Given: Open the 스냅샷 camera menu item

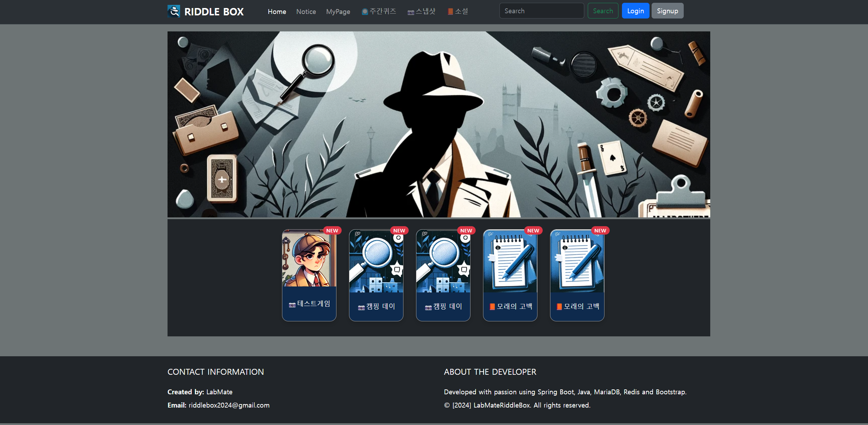Looking at the screenshot, I should [422, 11].
